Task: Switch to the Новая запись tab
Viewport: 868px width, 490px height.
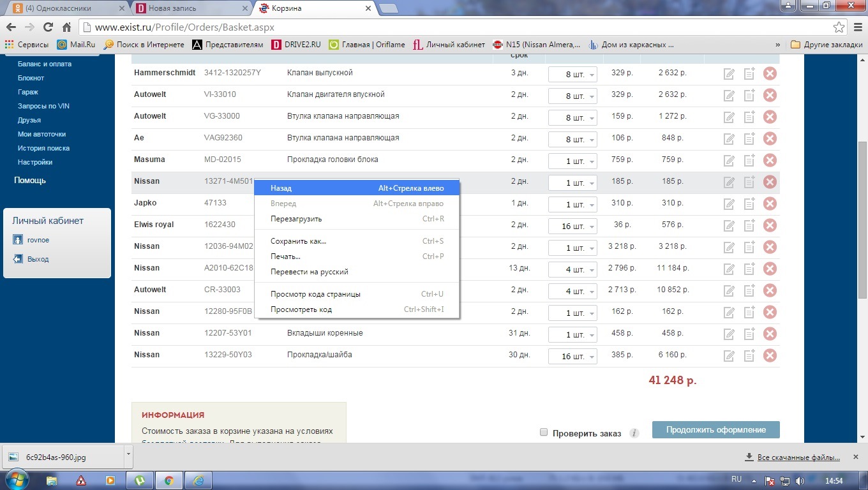Action: point(191,8)
